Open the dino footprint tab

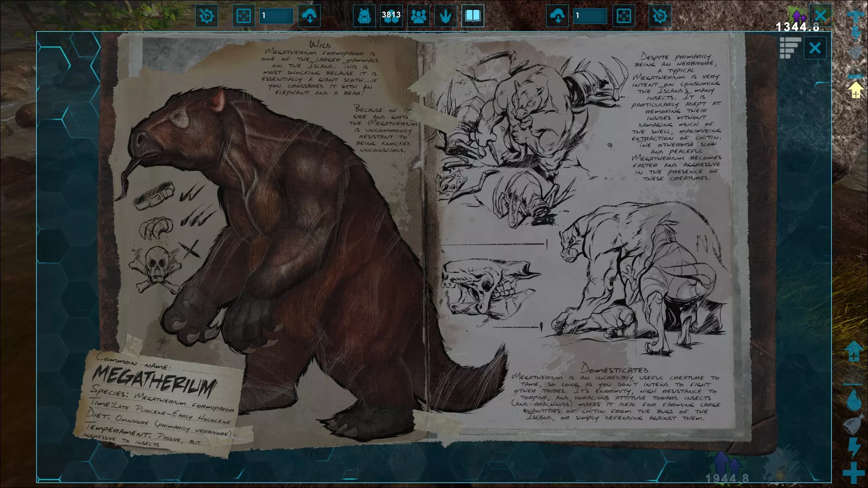(446, 16)
